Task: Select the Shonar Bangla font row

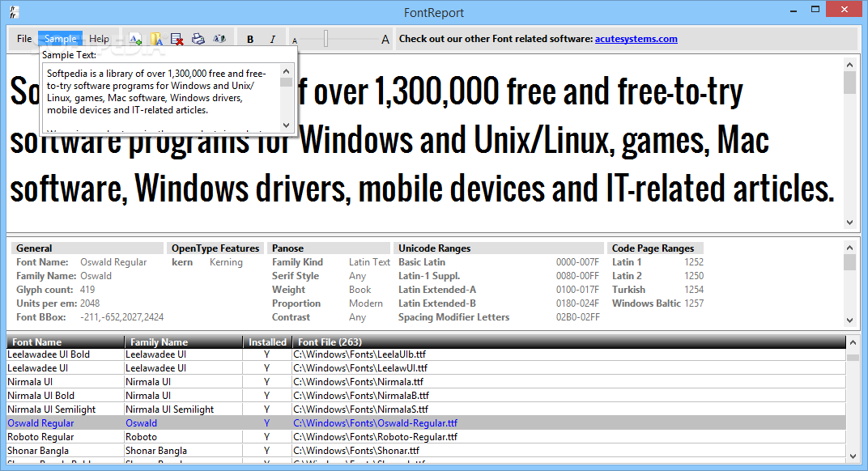Action: pyautogui.click(x=426, y=451)
